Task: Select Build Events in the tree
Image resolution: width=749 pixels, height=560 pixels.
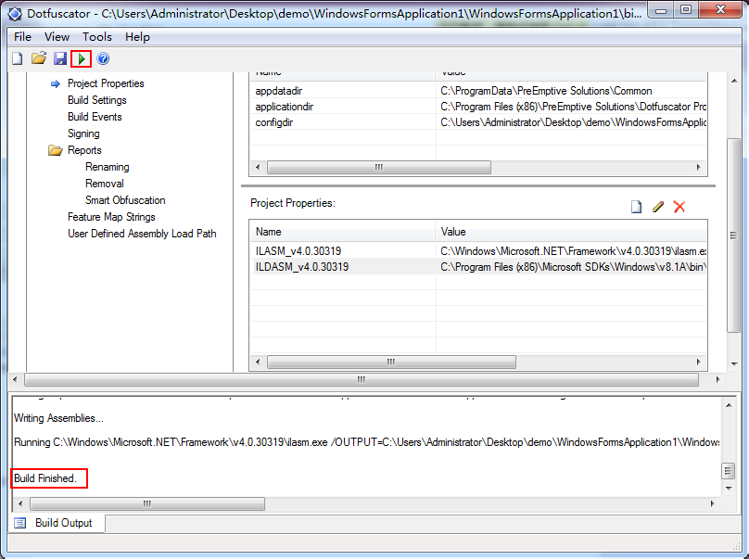Action: (x=95, y=117)
